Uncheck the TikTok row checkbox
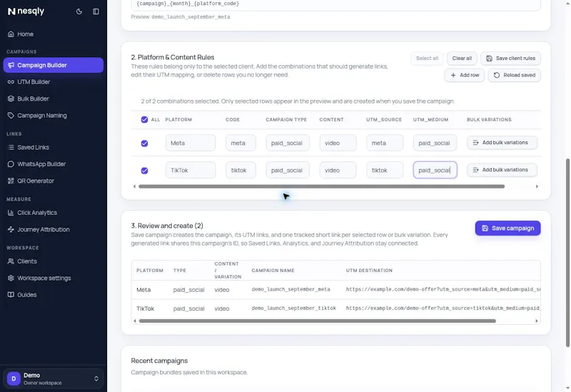The image size is (571, 392). pos(145,171)
